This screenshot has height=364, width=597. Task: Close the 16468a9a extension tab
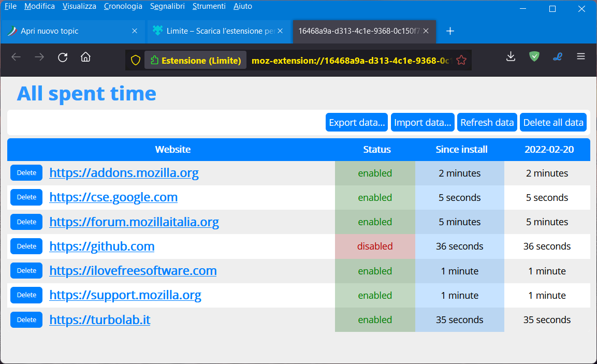click(x=426, y=31)
